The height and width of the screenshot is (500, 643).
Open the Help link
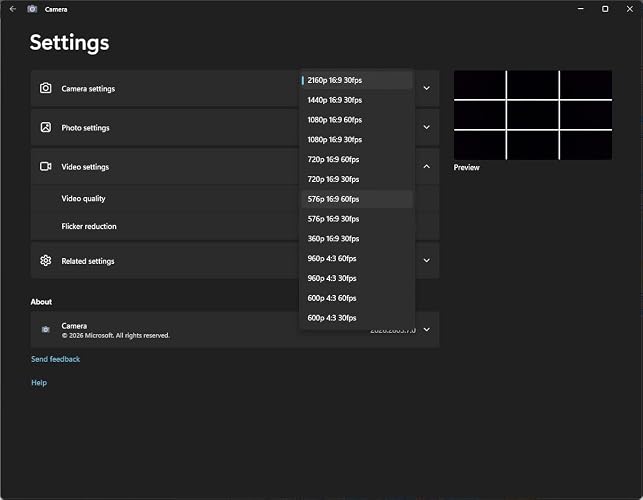point(39,383)
